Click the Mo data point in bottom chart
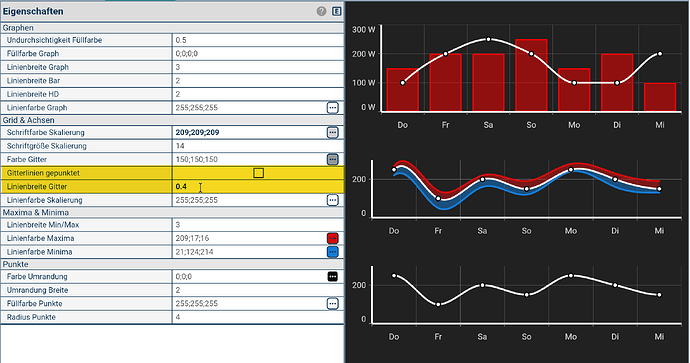 pos(571,276)
